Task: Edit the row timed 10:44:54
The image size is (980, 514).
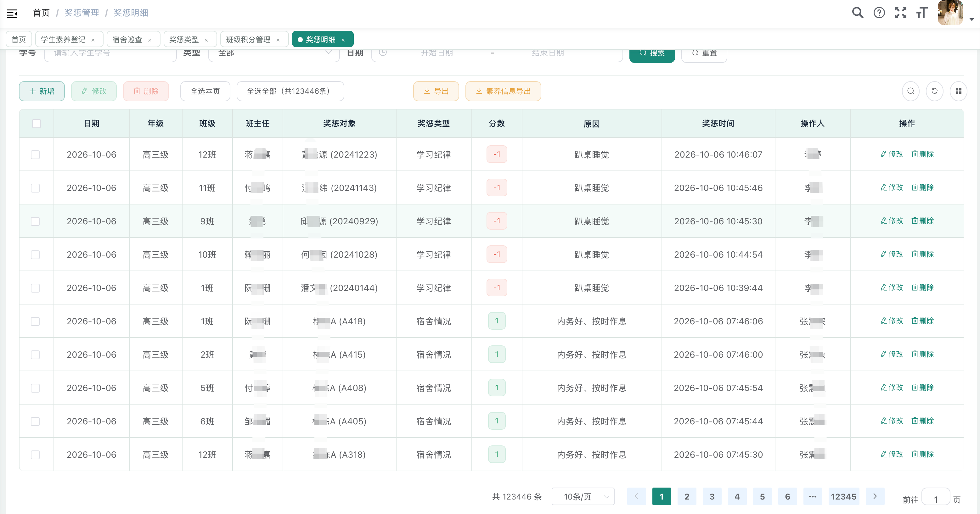Action: tap(892, 254)
